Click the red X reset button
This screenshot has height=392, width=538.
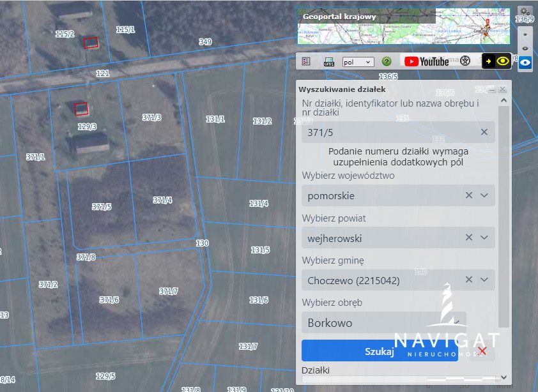pos(482,351)
